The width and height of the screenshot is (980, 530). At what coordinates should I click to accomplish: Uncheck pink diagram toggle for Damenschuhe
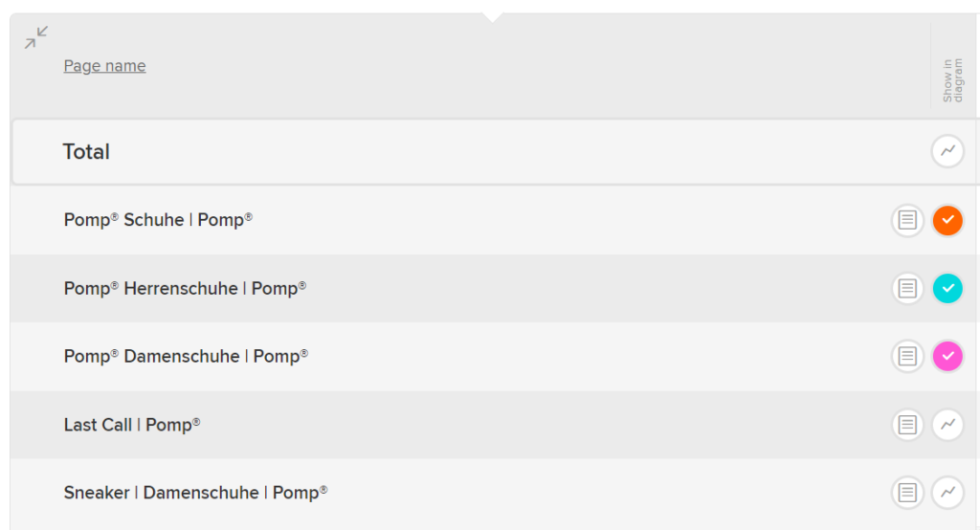pos(947,357)
